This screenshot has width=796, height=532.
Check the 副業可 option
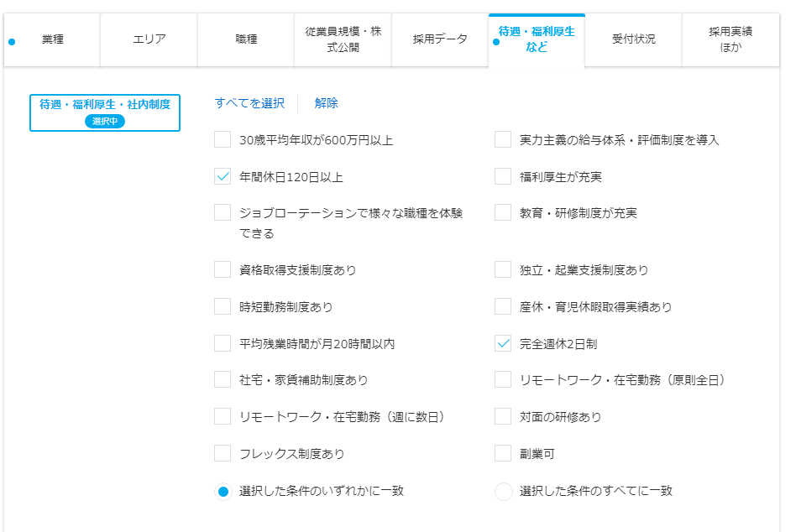tap(503, 454)
